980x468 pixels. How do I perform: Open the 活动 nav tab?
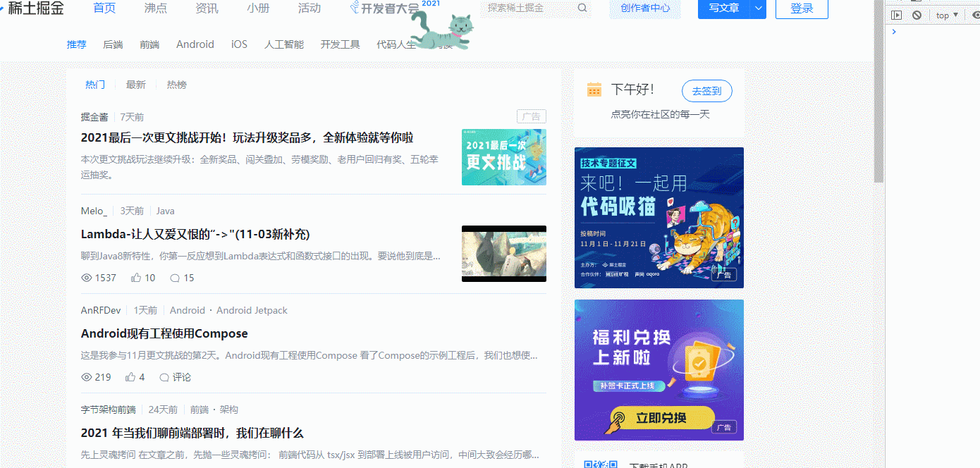tap(310, 8)
